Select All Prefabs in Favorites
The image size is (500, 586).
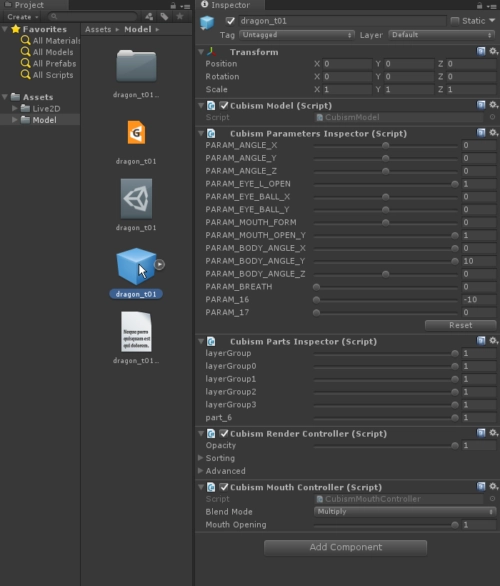tap(49, 64)
